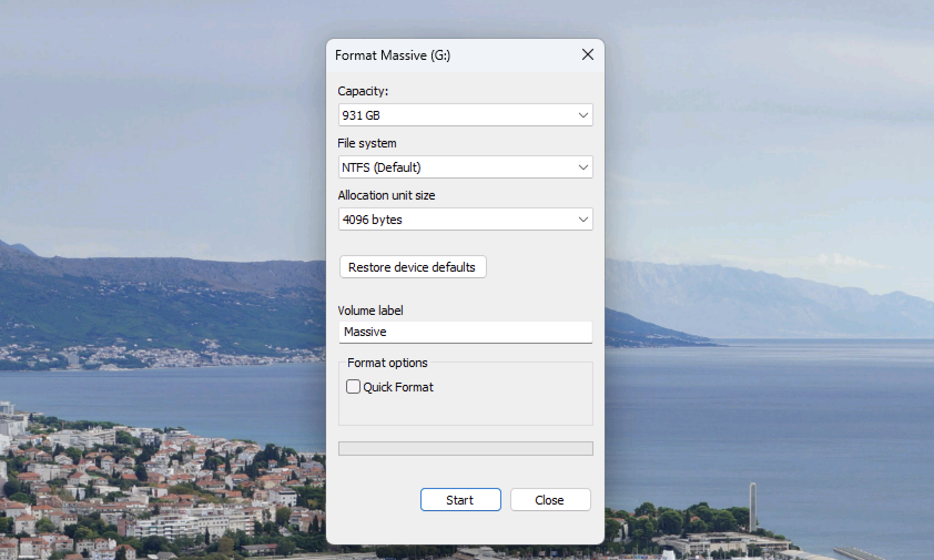Expand the Allocation unit size chevron

(x=583, y=220)
